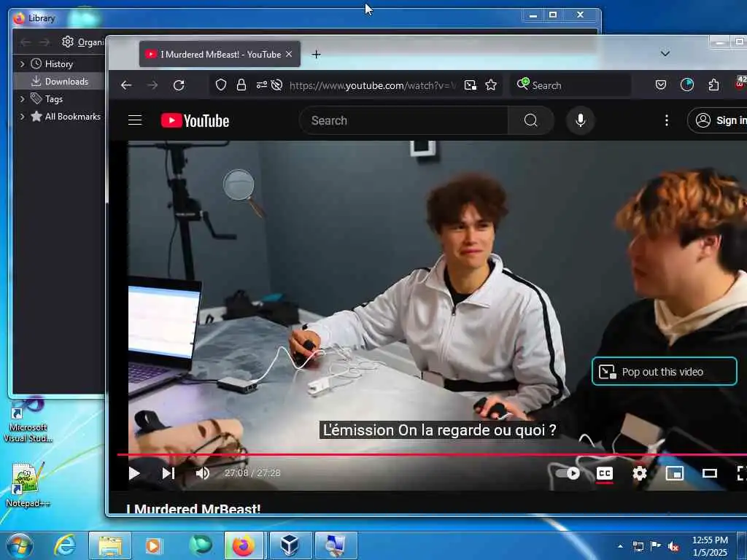This screenshot has width=747, height=560.
Task: Open the clock showing 12:55 PM
Action: pyautogui.click(x=710, y=546)
